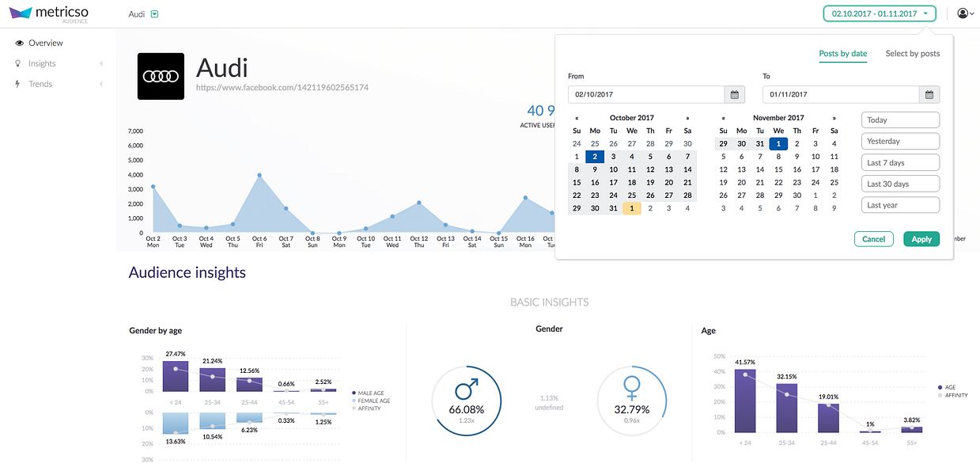
Task: Click the 27.47% male bar under 24
Action: point(176,376)
